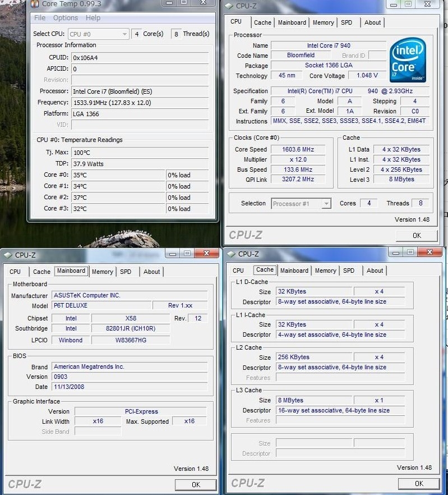The image size is (448, 495).
Task: Maximize the bottom-left CPU-Z window
Action: coord(187,253)
